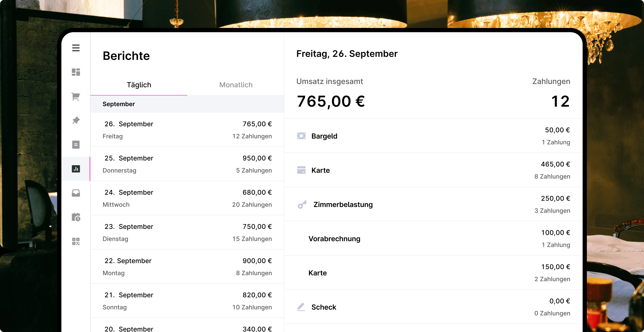This screenshot has height=332, width=644.
Task: Open the Zimmerbelastung payment details
Action: pos(433,204)
